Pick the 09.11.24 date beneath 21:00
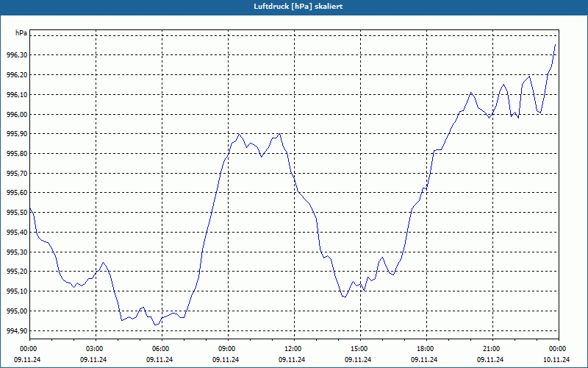 click(x=490, y=360)
